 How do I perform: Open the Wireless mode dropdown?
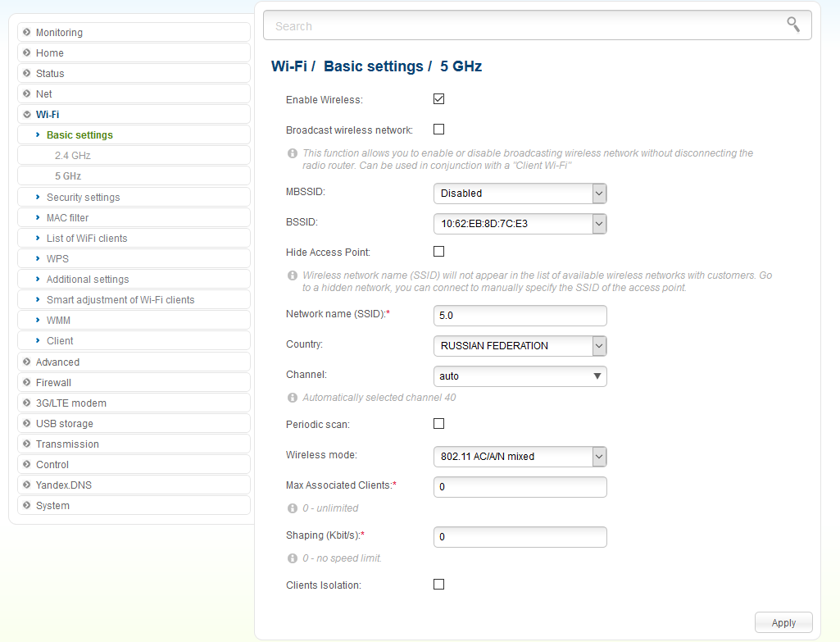(520, 457)
